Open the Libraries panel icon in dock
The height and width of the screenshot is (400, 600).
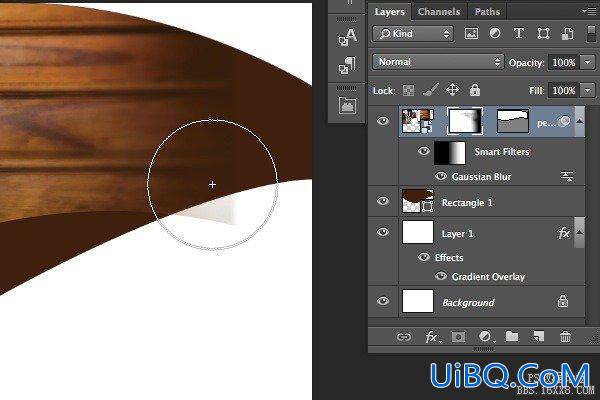pos(347,105)
